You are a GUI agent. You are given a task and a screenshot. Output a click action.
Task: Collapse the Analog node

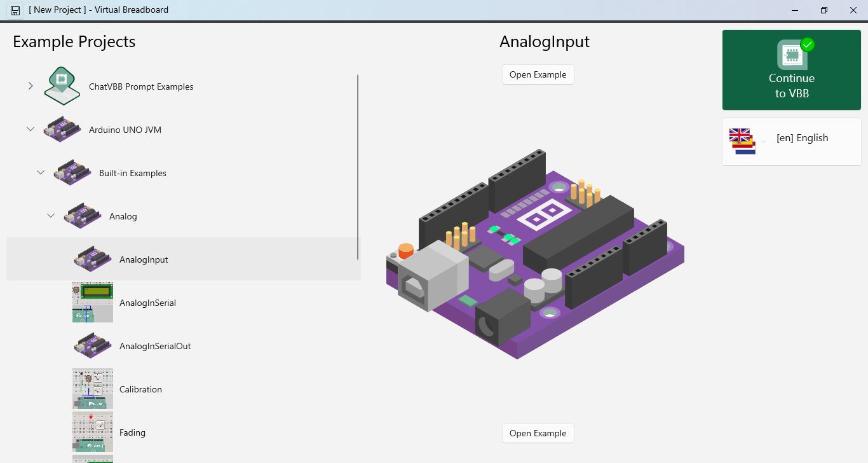click(x=51, y=216)
